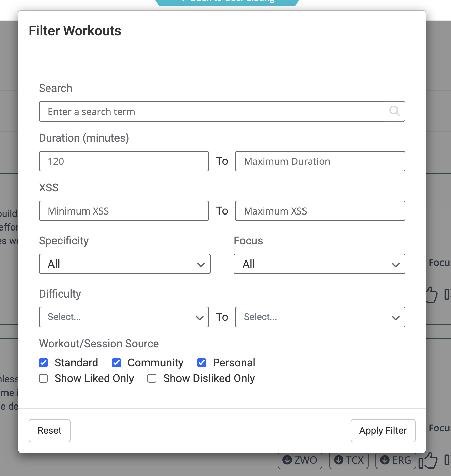Expand the minimum Difficulty select
The width and height of the screenshot is (451, 476).
tap(124, 317)
